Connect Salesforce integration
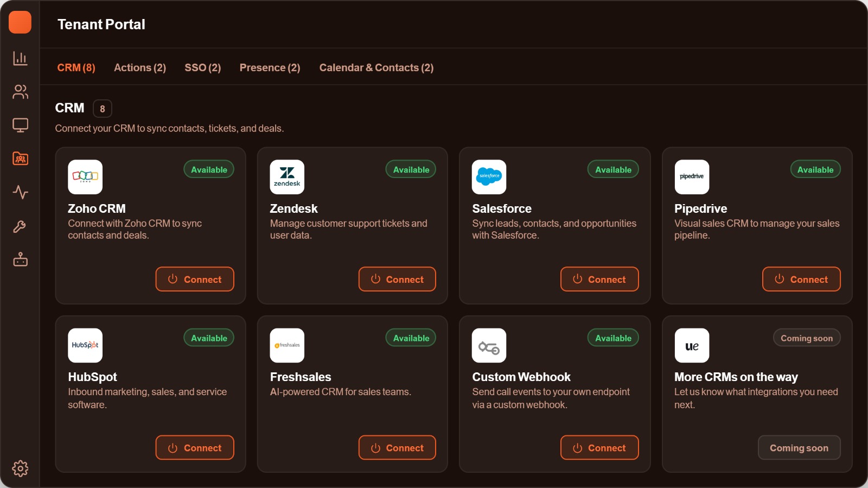The width and height of the screenshot is (868, 488). pos(599,279)
